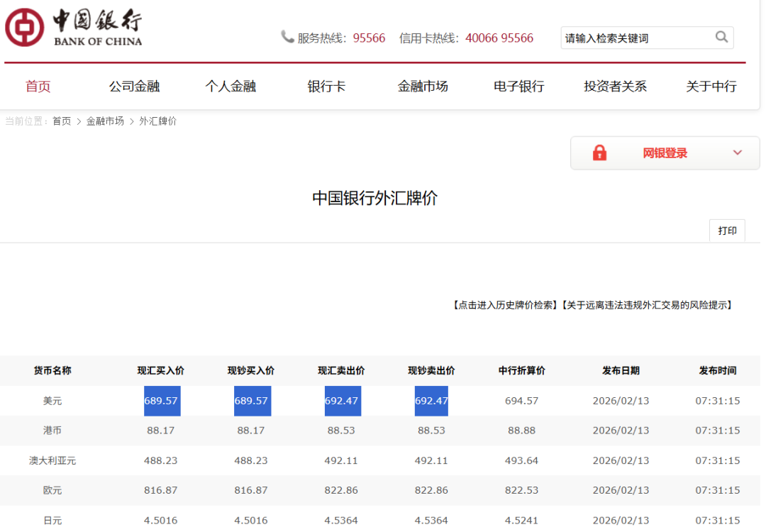Click the phone icon next to 服务热线
Image resolution: width=766 pixels, height=532 pixels.
[287, 37]
